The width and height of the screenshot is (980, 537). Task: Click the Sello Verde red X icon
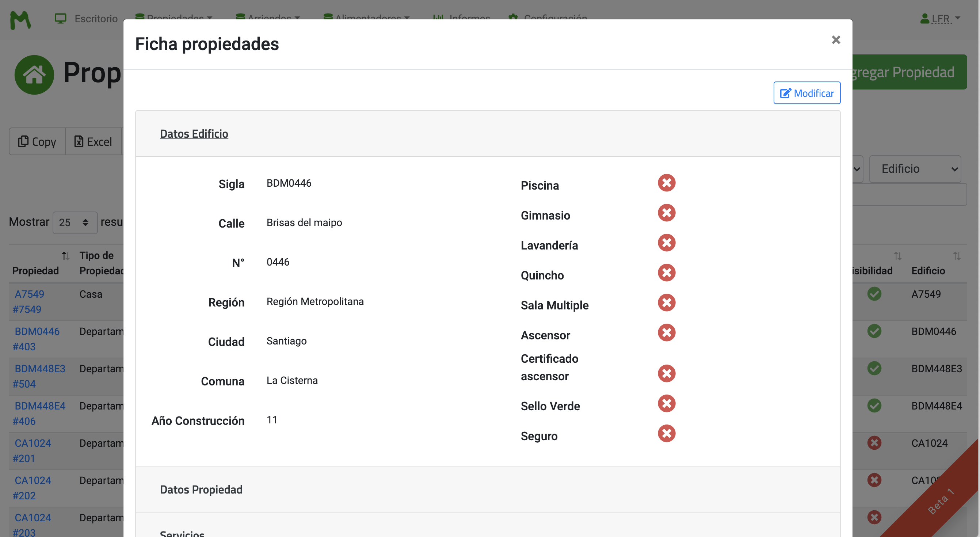pos(666,404)
